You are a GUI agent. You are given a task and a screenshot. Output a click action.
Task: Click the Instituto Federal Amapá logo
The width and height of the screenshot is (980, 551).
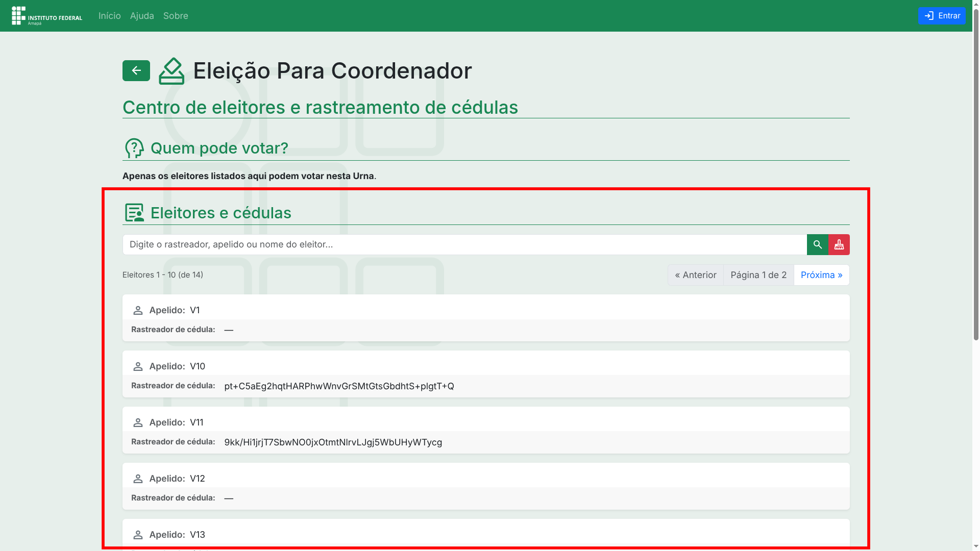(x=47, y=16)
